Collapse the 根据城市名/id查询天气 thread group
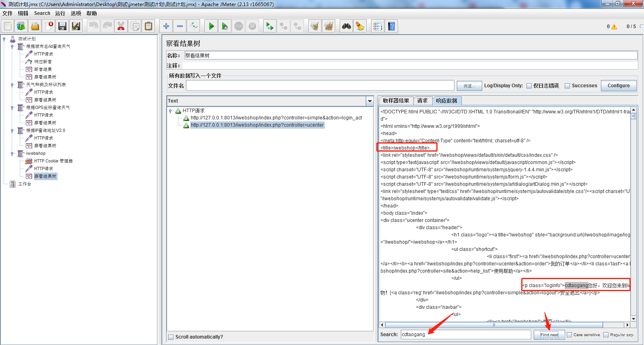 [12, 47]
